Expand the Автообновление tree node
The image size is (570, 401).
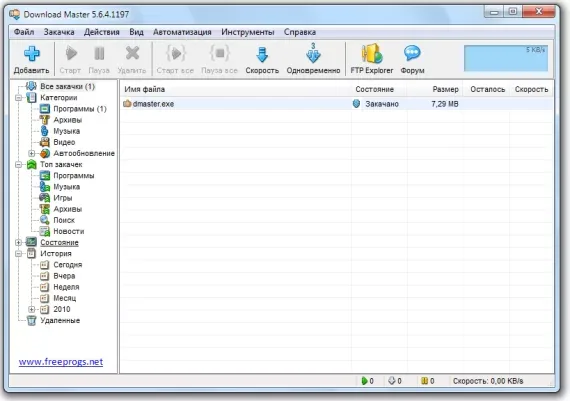click(x=32, y=153)
